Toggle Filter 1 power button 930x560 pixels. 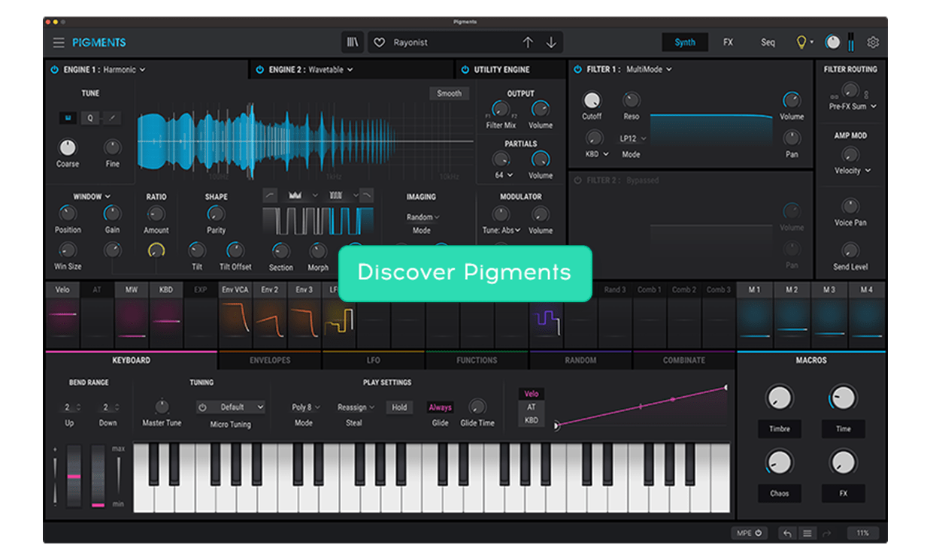tap(577, 70)
